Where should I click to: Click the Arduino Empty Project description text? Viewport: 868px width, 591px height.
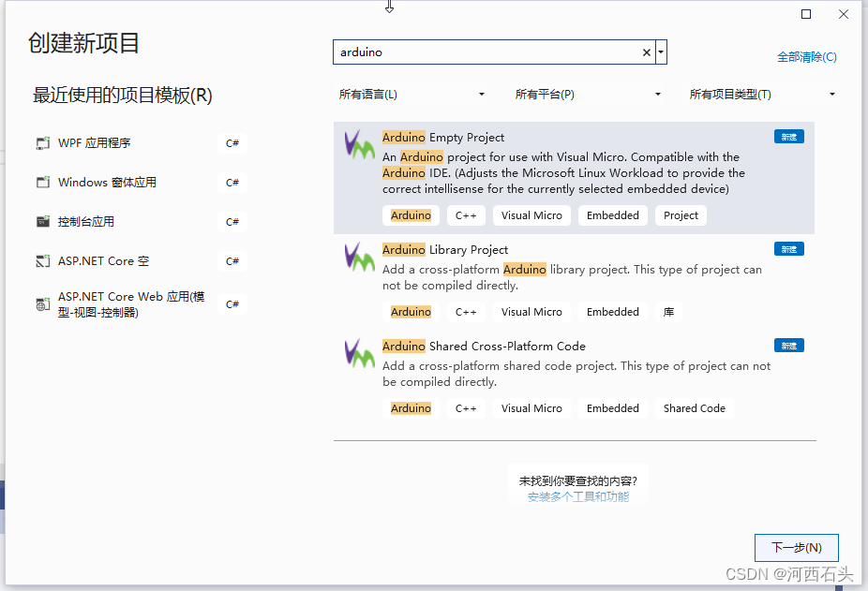point(563,173)
